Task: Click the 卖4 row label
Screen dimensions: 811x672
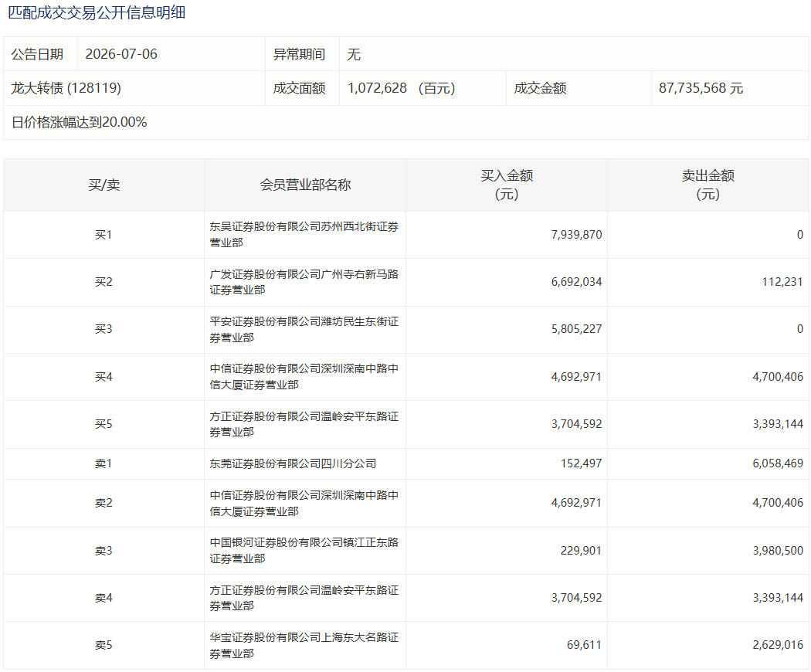Action: pyautogui.click(x=103, y=598)
